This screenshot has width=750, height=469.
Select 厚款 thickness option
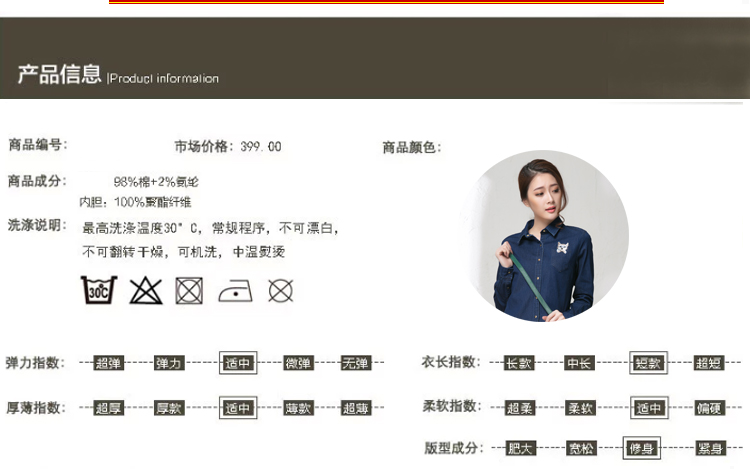point(169,408)
